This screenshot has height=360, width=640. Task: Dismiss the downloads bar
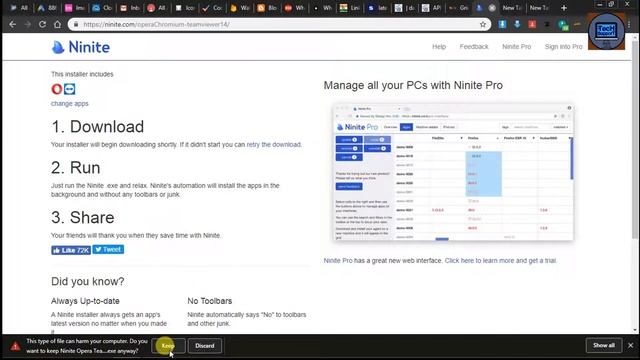(631, 345)
